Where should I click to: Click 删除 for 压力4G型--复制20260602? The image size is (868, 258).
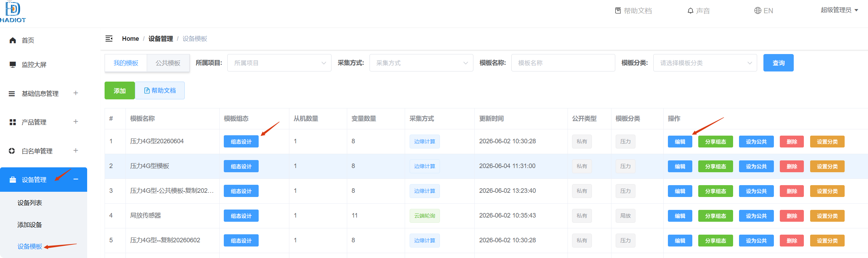pos(792,241)
